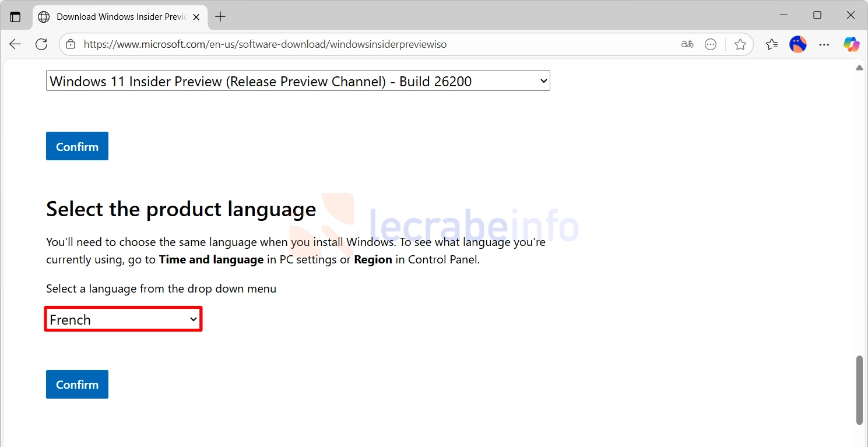
Task: Open the address bar more options icon
Action: click(x=711, y=44)
